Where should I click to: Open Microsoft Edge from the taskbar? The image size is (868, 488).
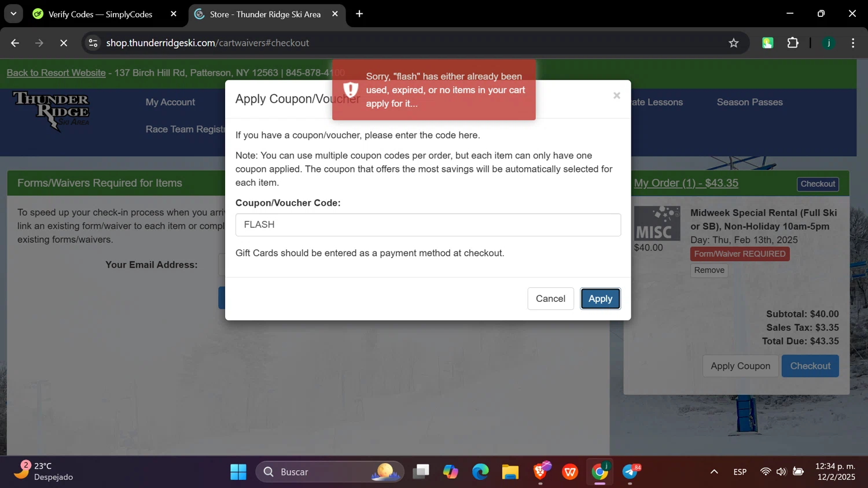pyautogui.click(x=480, y=472)
